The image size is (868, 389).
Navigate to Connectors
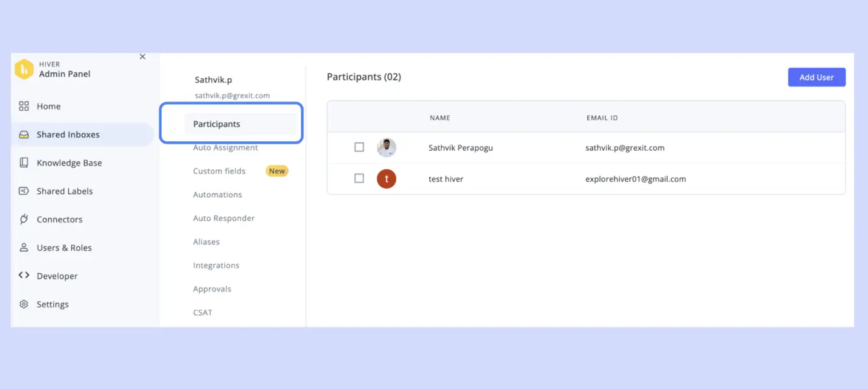coord(60,219)
